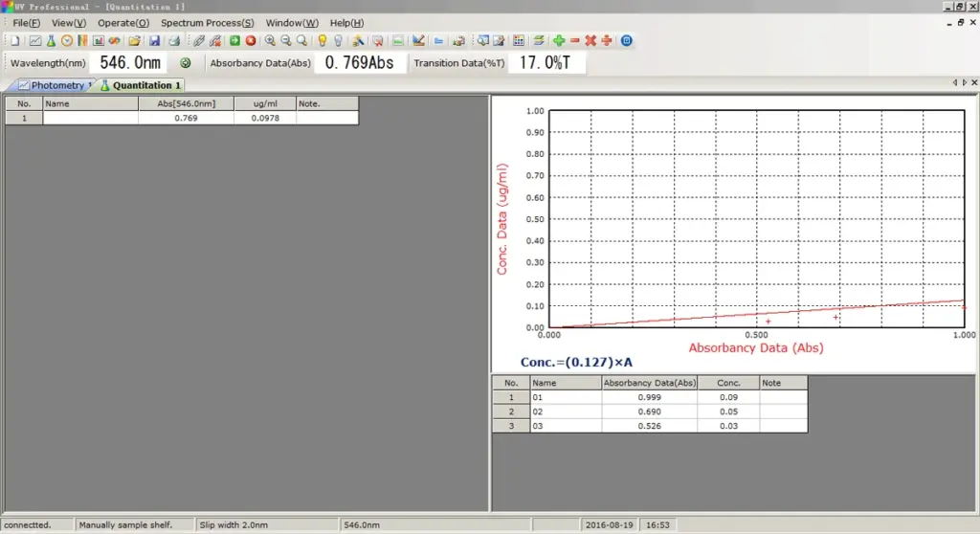980x534 pixels.
Task: Click the green plus add icon
Action: click(559, 40)
